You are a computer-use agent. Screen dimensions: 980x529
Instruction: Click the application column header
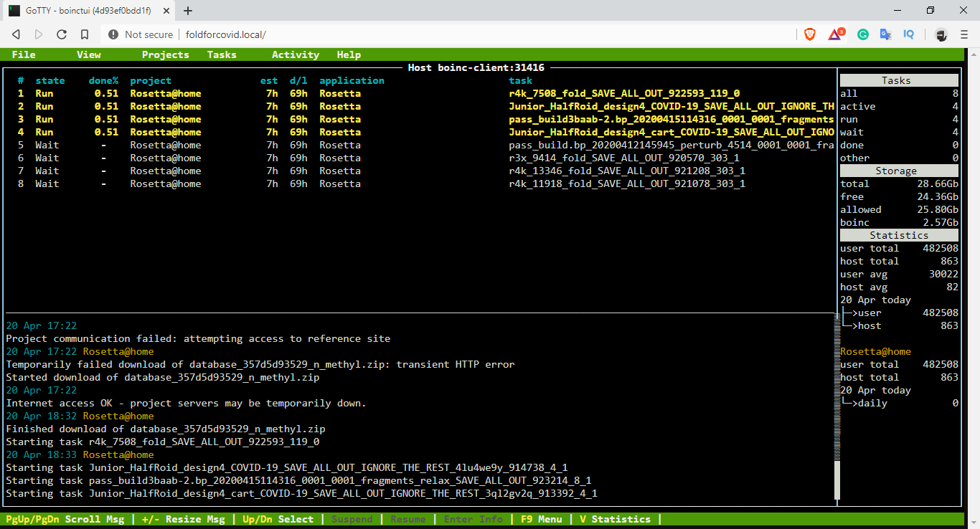(x=352, y=80)
